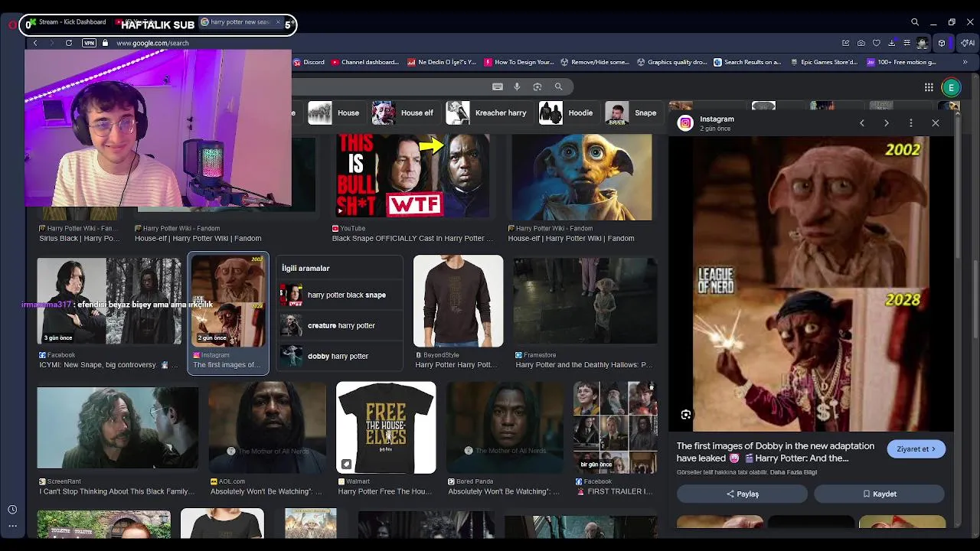The image size is (980, 551).
Task: Open Graphics quality bookmark
Action: click(671, 62)
